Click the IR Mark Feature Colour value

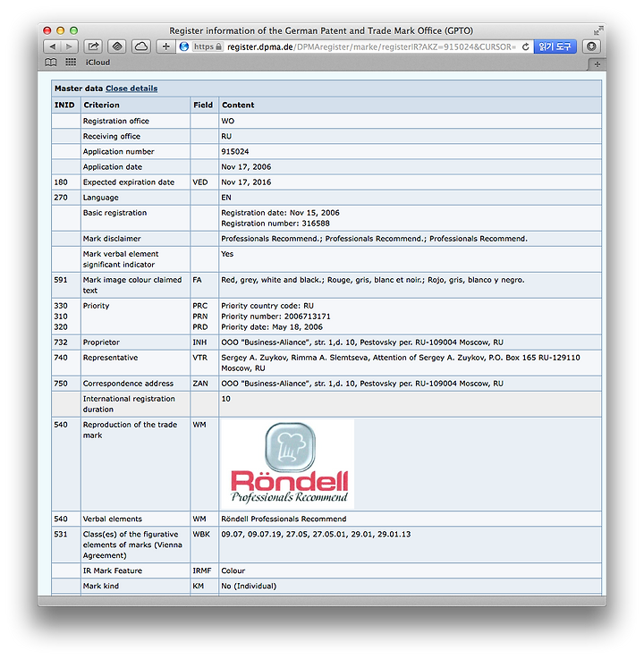point(233,570)
